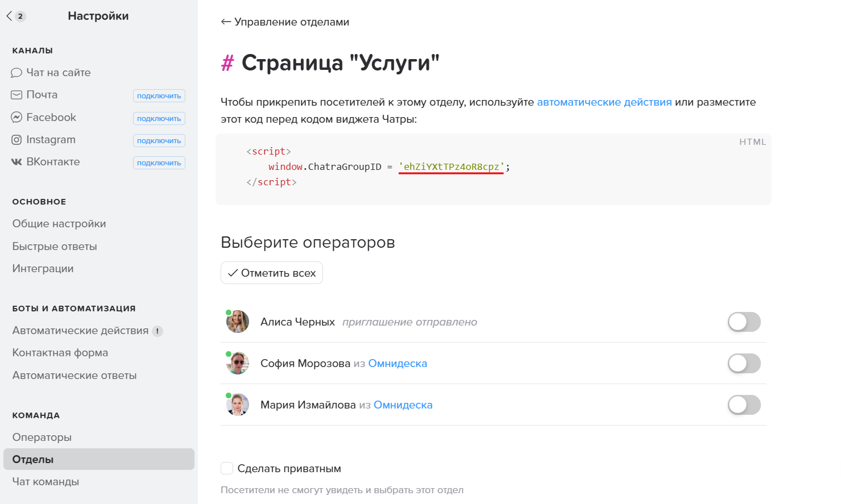Click the Настройки header title
The image size is (841, 504).
tap(98, 16)
